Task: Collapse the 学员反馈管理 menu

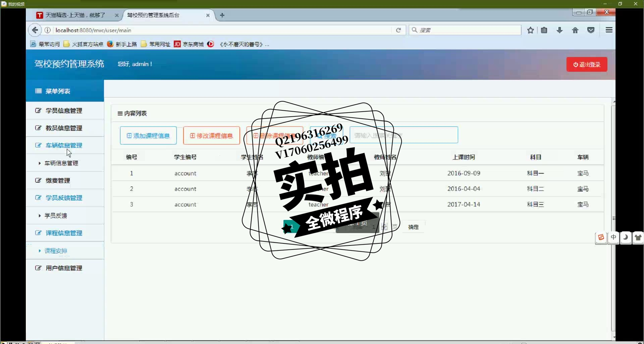Action: 65,198
